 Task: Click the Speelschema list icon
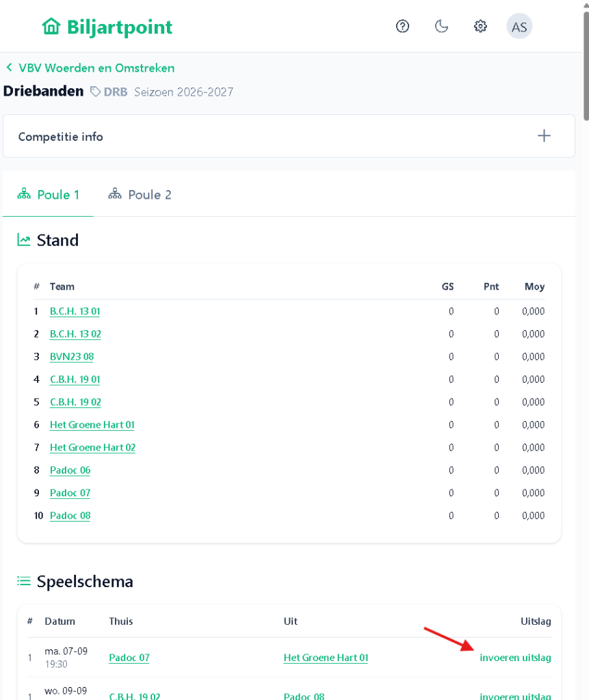click(x=24, y=581)
